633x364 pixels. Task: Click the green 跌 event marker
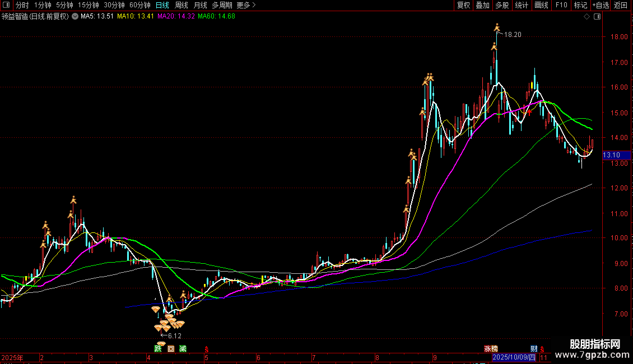tap(158, 349)
